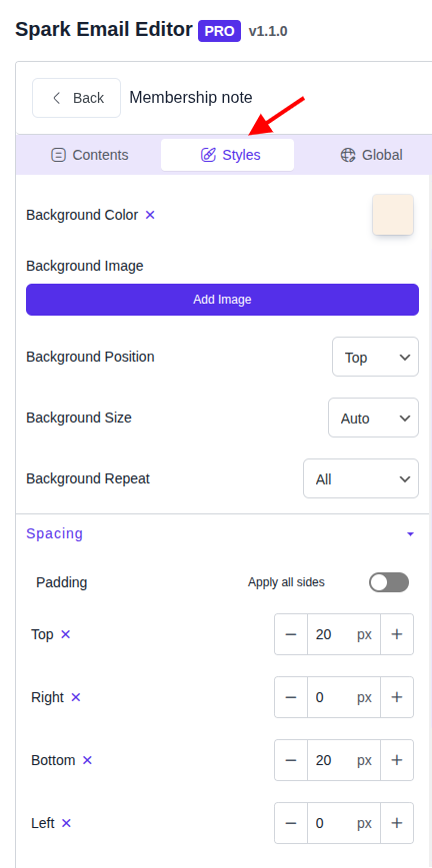Screen dimensions: 432x868
Task: Increase Left padding with plus button
Action: 397,824
